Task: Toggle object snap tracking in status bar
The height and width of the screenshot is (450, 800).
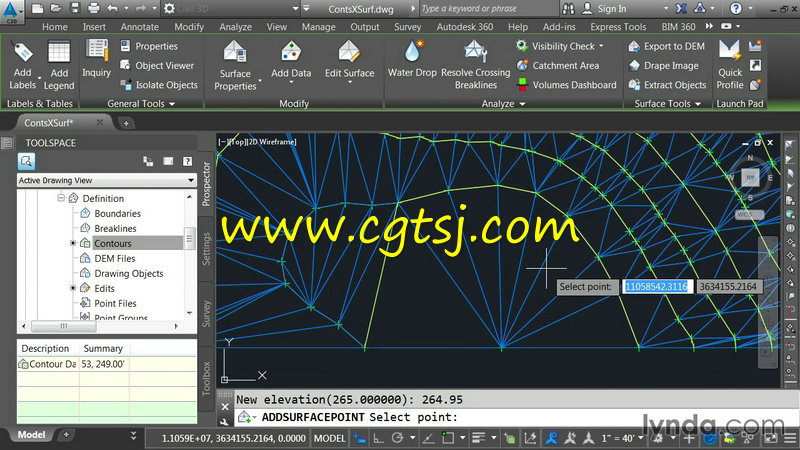Action: tap(429, 438)
